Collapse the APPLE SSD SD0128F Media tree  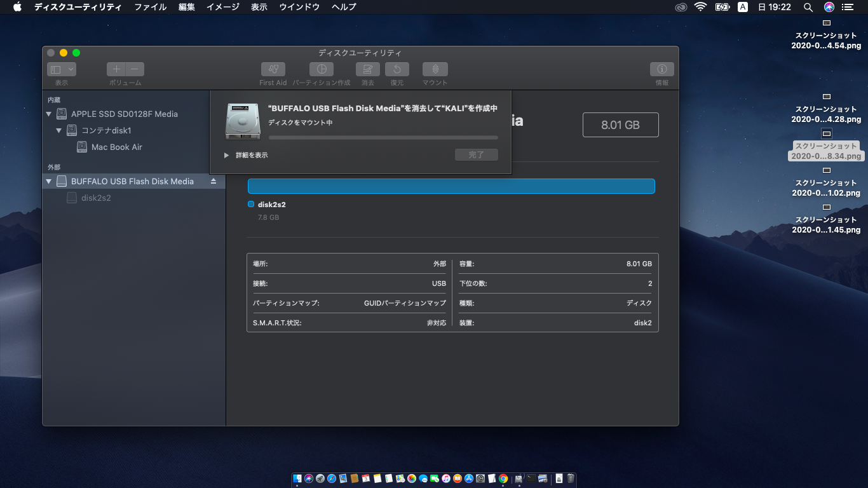coord(49,114)
